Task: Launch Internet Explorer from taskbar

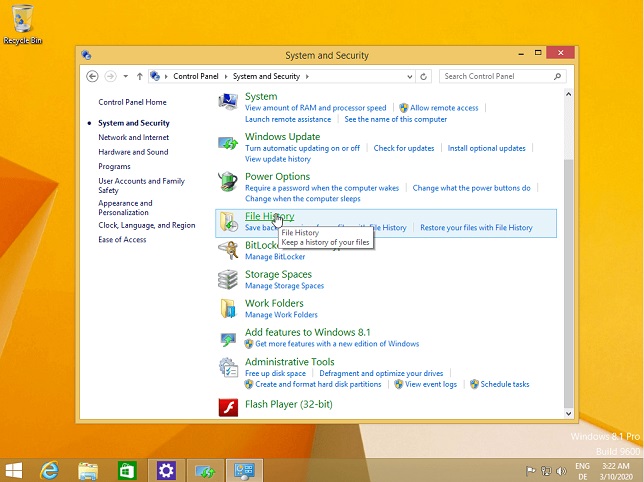Action: (x=49, y=471)
